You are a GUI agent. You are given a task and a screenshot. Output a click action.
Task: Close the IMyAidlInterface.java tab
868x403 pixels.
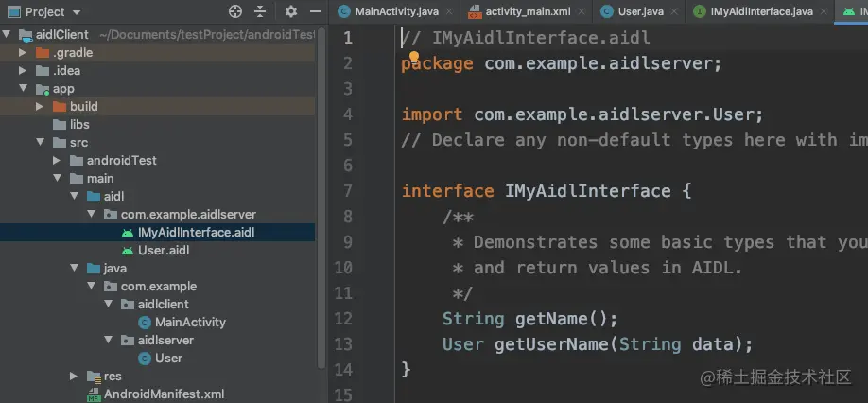pos(824,11)
